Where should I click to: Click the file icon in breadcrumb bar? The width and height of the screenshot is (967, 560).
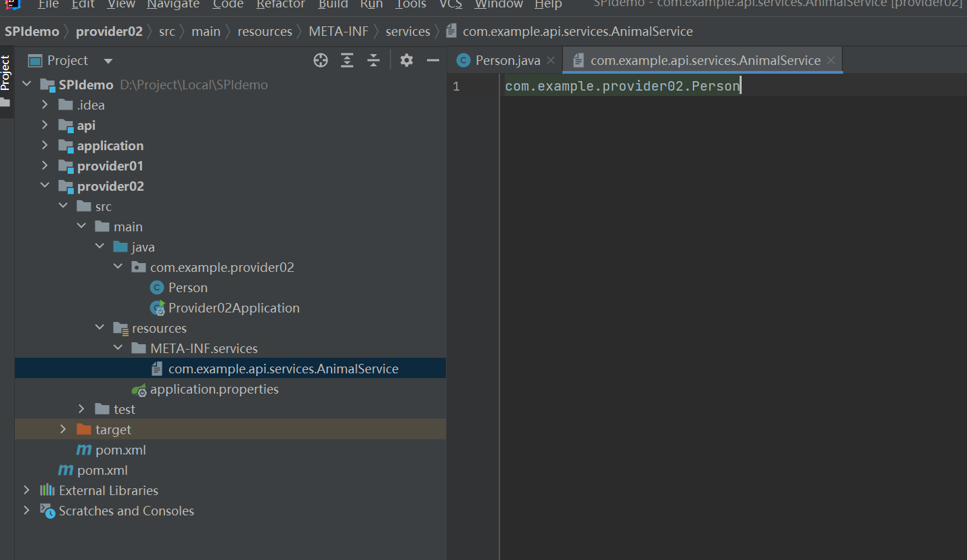[451, 31]
